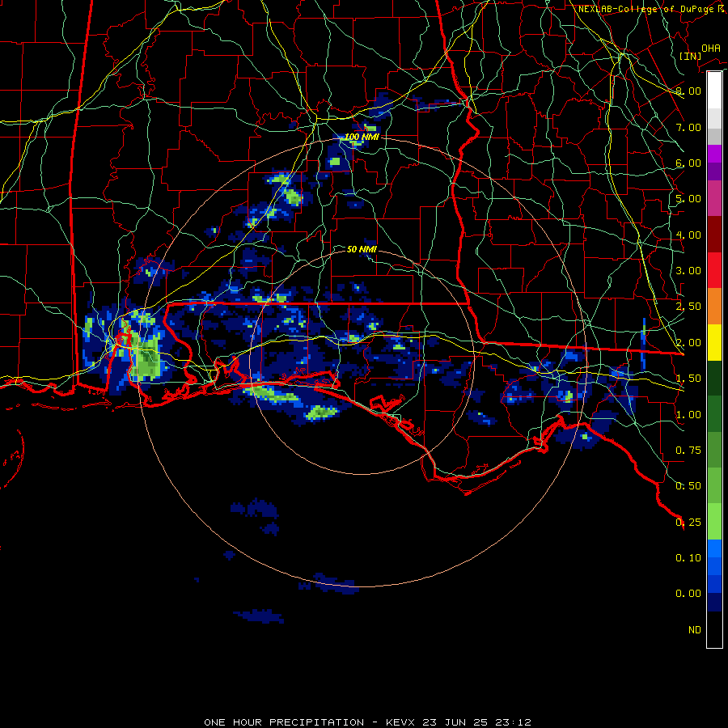Select the dark red swatch beside 4.00

(714, 234)
